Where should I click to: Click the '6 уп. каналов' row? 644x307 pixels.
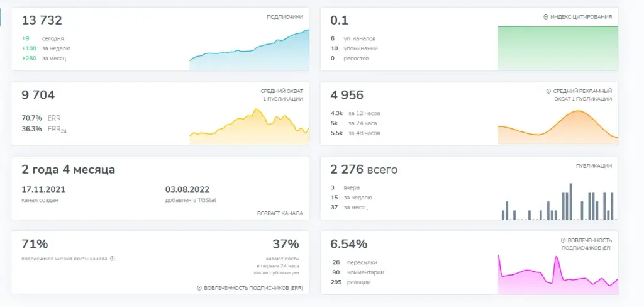353,38
